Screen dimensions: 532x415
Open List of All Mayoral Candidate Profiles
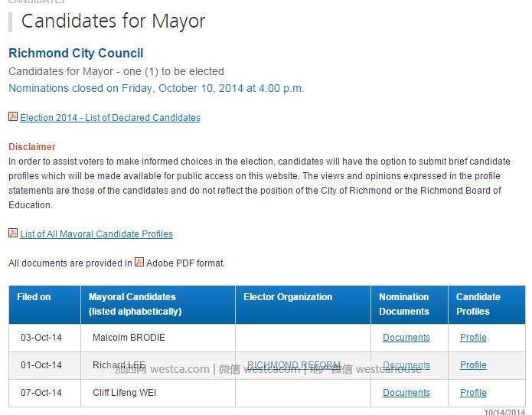click(96, 234)
